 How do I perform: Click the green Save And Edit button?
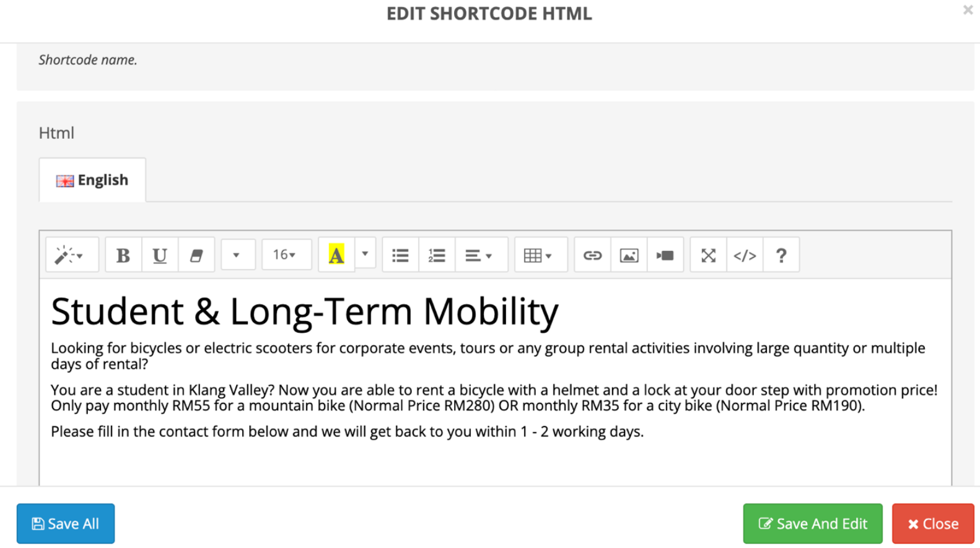tap(812, 524)
